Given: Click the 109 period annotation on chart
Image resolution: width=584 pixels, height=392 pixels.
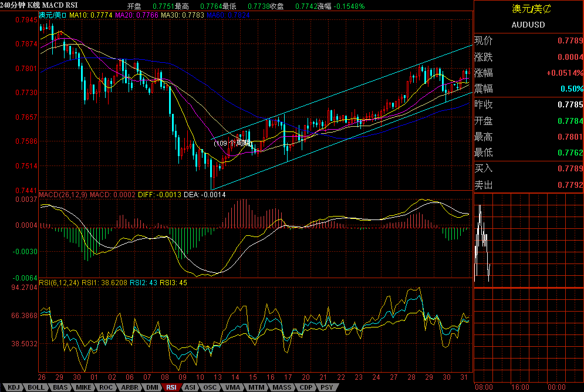Looking at the screenshot, I should (233, 143).
